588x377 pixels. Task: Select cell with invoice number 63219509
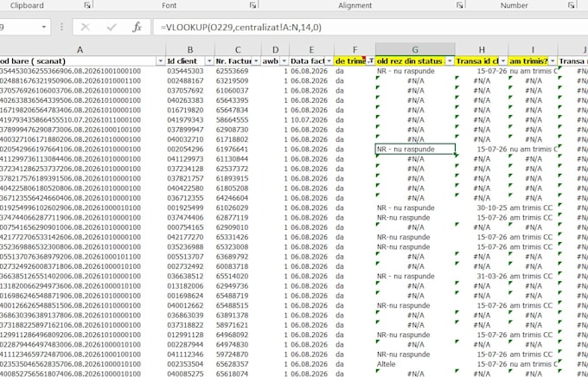(x=238, y=80)
